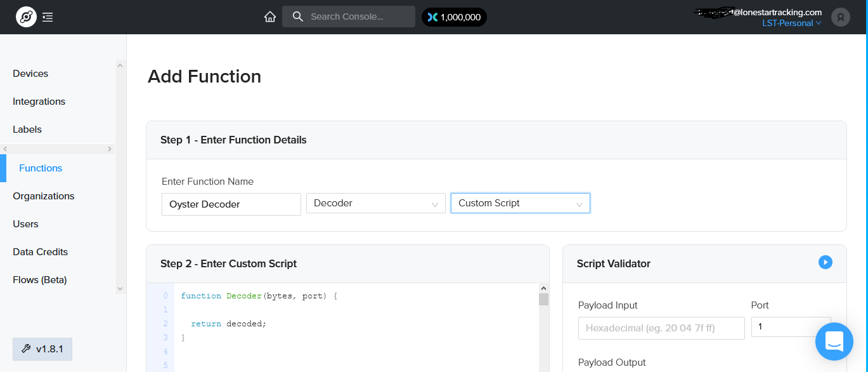Navigate to Integrations page
The image size is (868, 372).
(x=39, y=102)
